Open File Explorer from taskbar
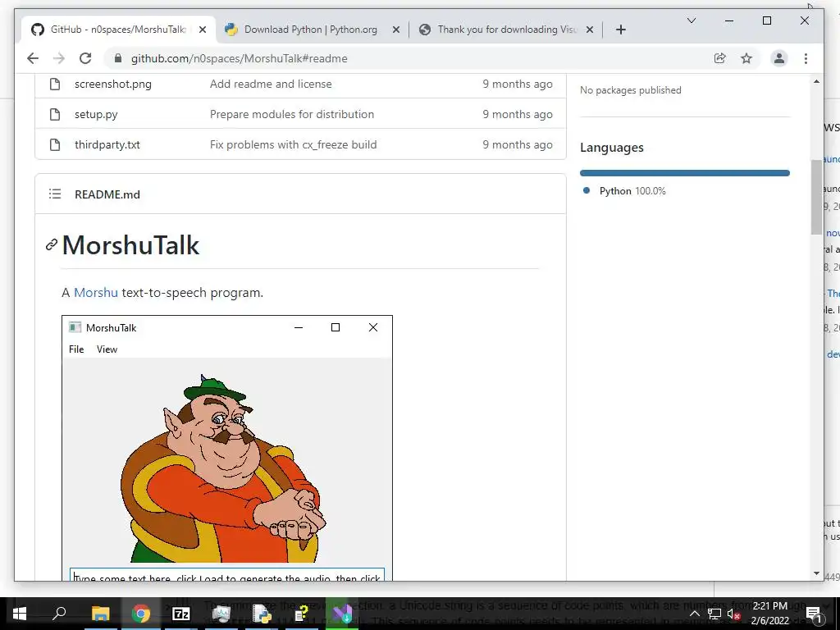The width and height of the screenshot is (840, 630). pos(100,614)
